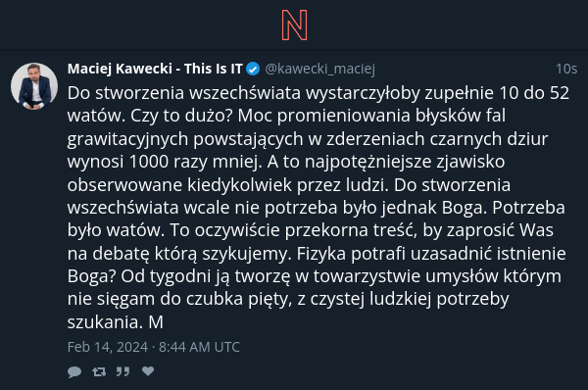
Task: Click the Nitter N logo
Action: 294,25
